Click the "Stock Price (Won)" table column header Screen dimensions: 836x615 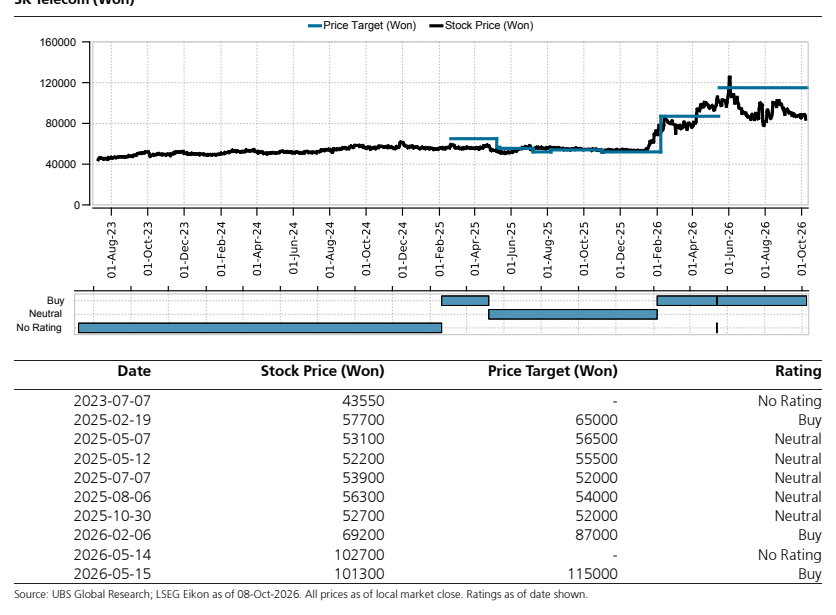[323, 371]
